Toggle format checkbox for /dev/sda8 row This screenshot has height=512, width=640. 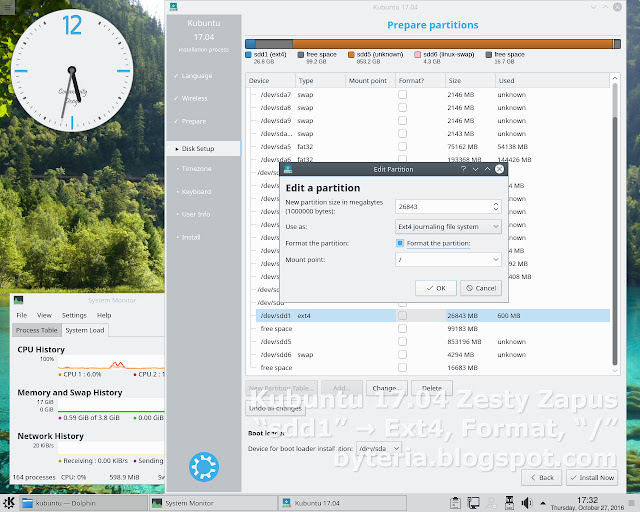coord(402,107)
